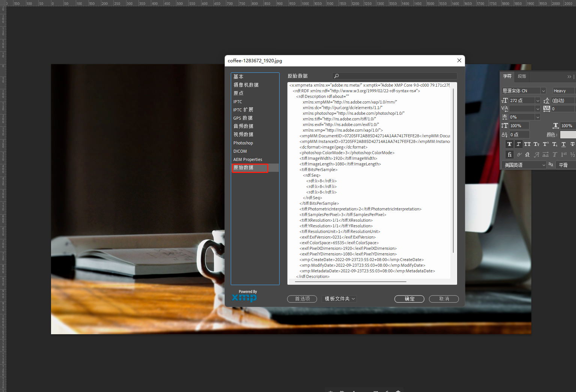Image resolution: width=576 pixels, height=392 pixels.
Task: Open the 美国英语 language dropdown
Action: coord(524,165)
